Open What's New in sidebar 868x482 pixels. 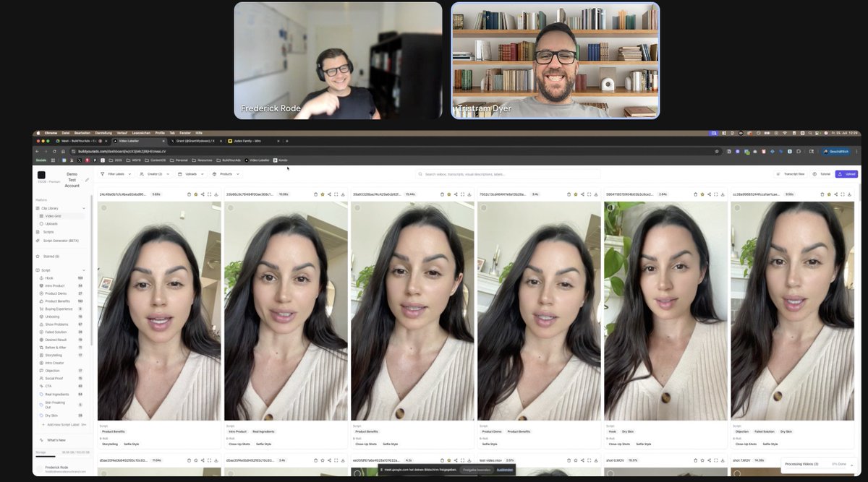tap(56, 440)
